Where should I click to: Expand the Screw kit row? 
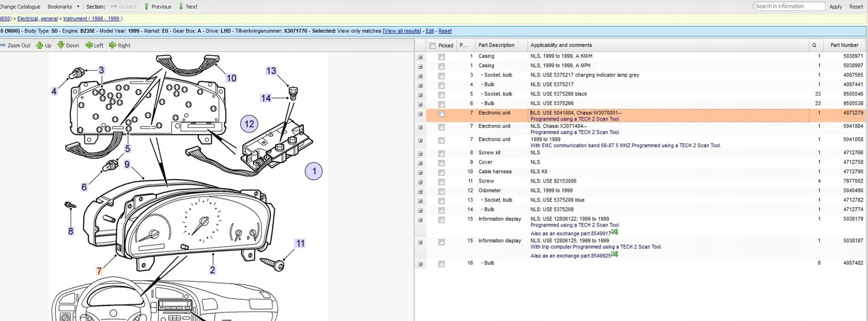420,154
